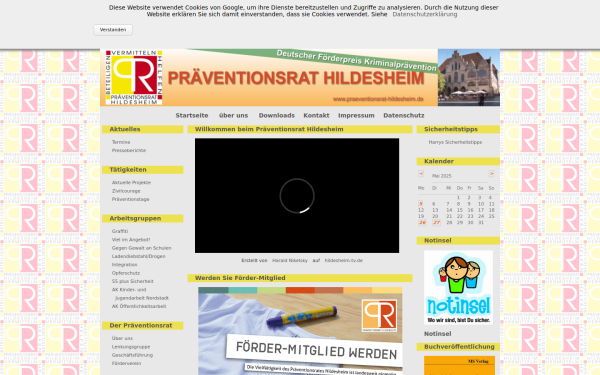Open AK Kinder- und Jugendarbeit Nordstadt link
This screenshot has width=600, height=375.
coord(140,294)
